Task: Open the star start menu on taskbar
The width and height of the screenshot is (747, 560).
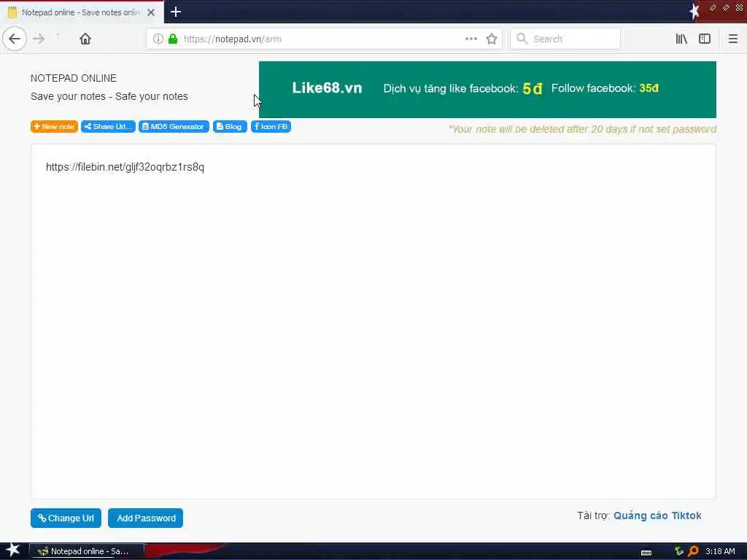Action: point(12,551)
